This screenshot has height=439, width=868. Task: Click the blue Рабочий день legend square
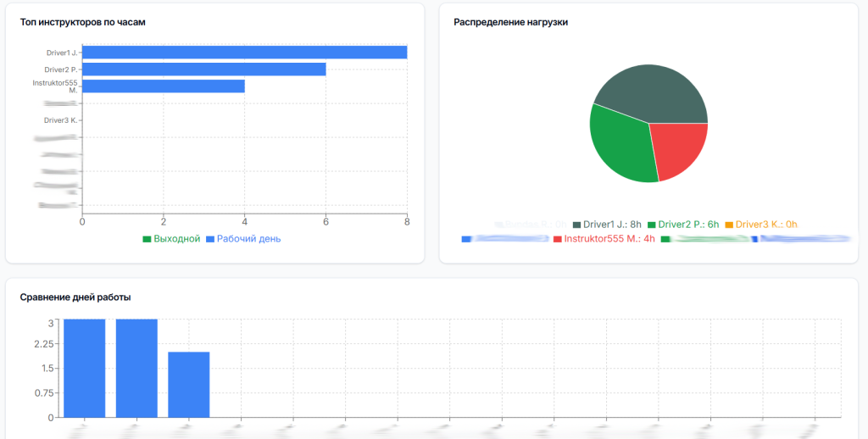click(x=210, y=239)
